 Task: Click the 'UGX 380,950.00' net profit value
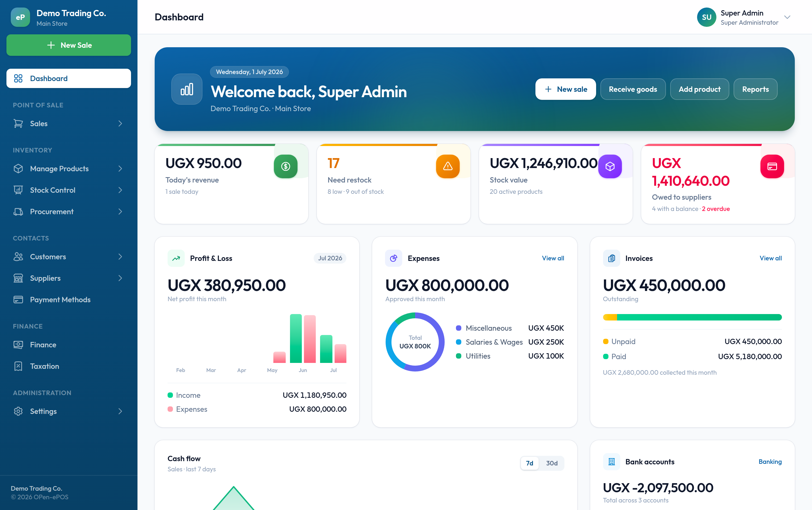tap(227, 286)
